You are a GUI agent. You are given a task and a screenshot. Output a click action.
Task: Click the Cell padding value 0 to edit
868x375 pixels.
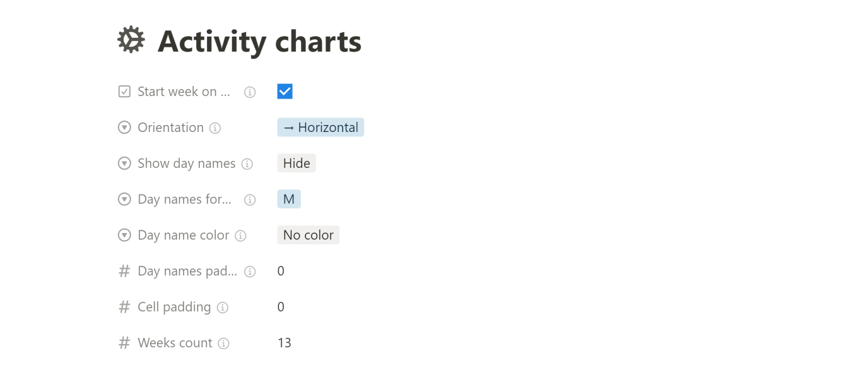coord(281,306)
